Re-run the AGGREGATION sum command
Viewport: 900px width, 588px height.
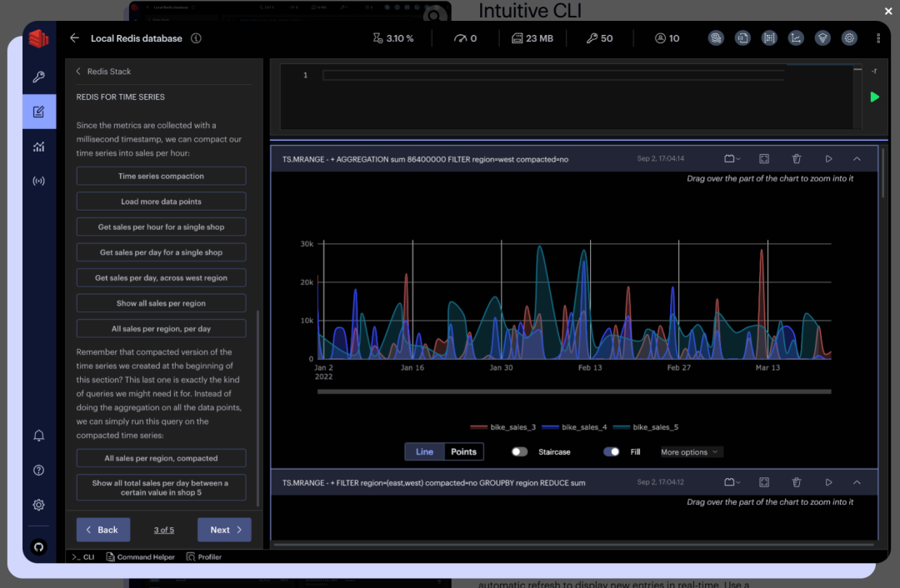click(x=828, y=159)
